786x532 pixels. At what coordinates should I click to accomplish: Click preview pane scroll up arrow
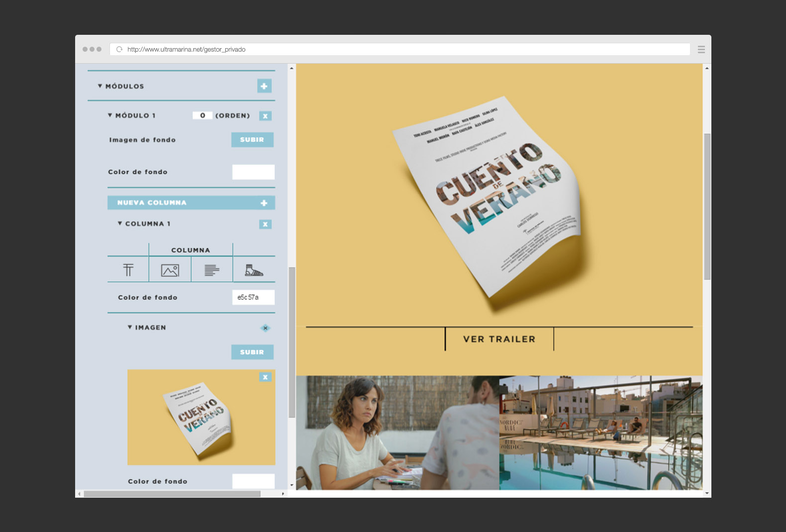pyautogui.click(x=707, y=68)
